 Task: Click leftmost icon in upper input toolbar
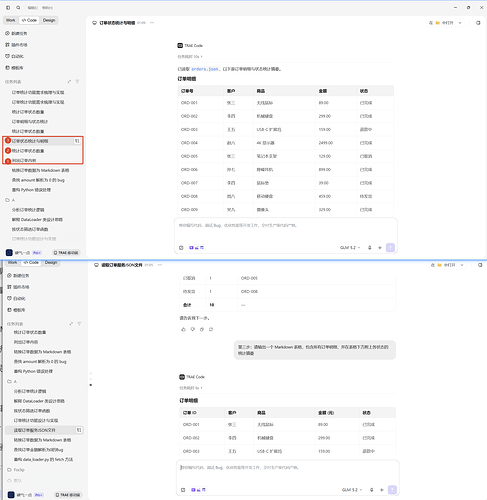click(181, 248)
